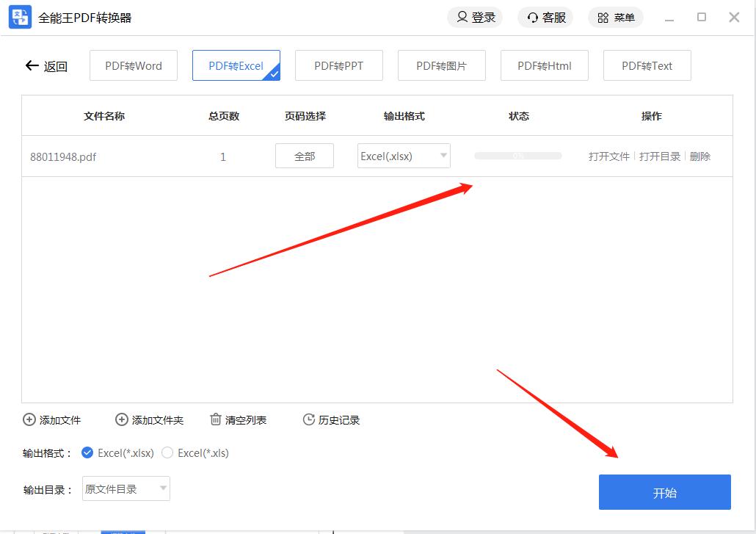Screen dimensions: 756x534
Task: Click the 清空列表 trash icon
Action: [x=216, y=419]
